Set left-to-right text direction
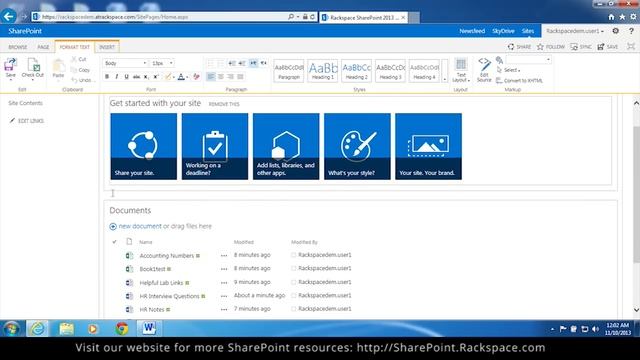This screenshot has height=360, width=640. click(x=253, y=63)
